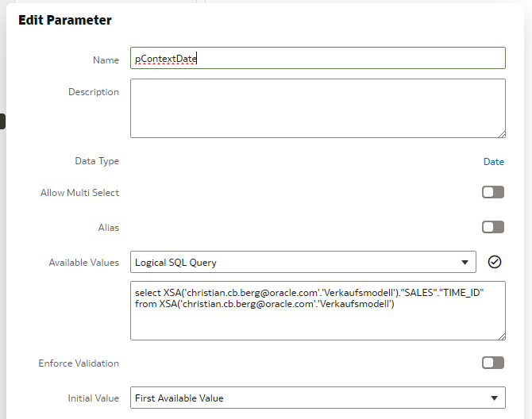532x419 pixels.
Task: Open the Available Values dropdown
Action: 303,262
